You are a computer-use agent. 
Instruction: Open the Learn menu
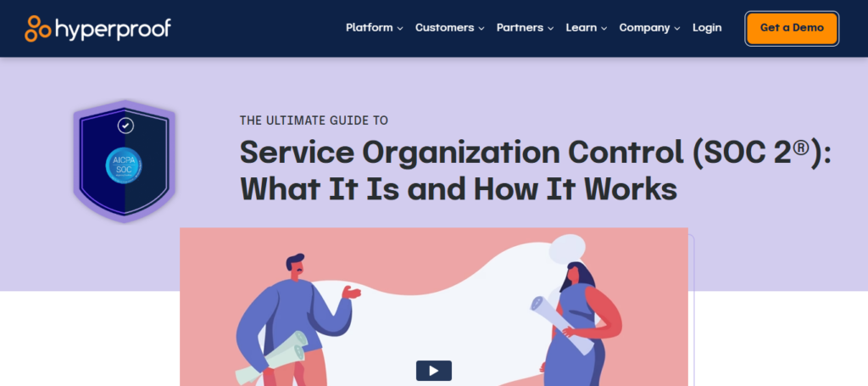point(581,28)
